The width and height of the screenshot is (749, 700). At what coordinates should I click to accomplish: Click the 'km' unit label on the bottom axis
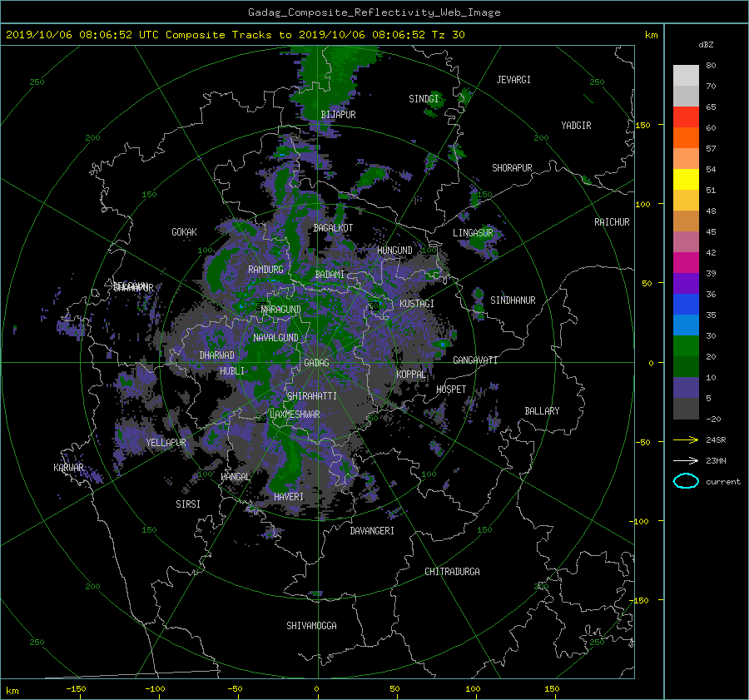tap(12, 691)
